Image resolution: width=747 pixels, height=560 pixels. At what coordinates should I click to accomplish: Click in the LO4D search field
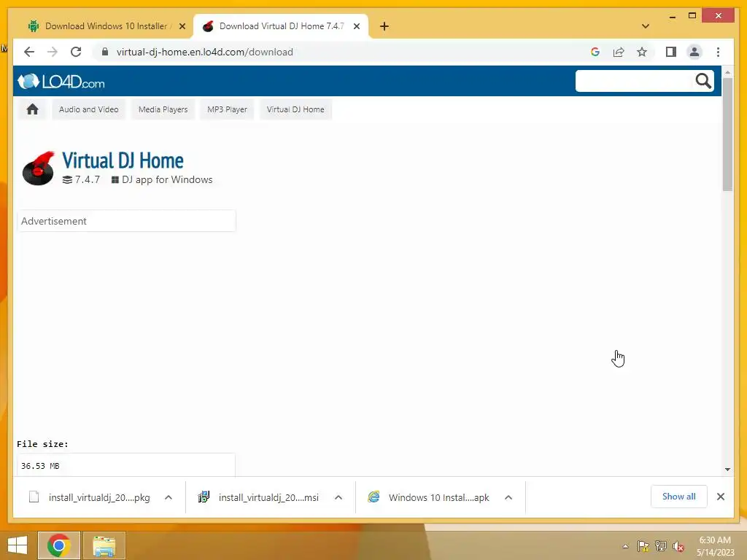(x=634, y=81)
